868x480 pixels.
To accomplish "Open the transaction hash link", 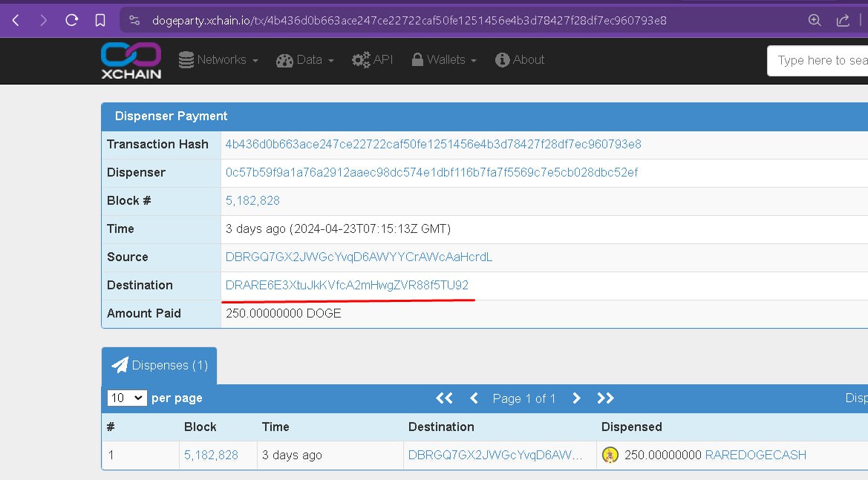I will 433,145.
